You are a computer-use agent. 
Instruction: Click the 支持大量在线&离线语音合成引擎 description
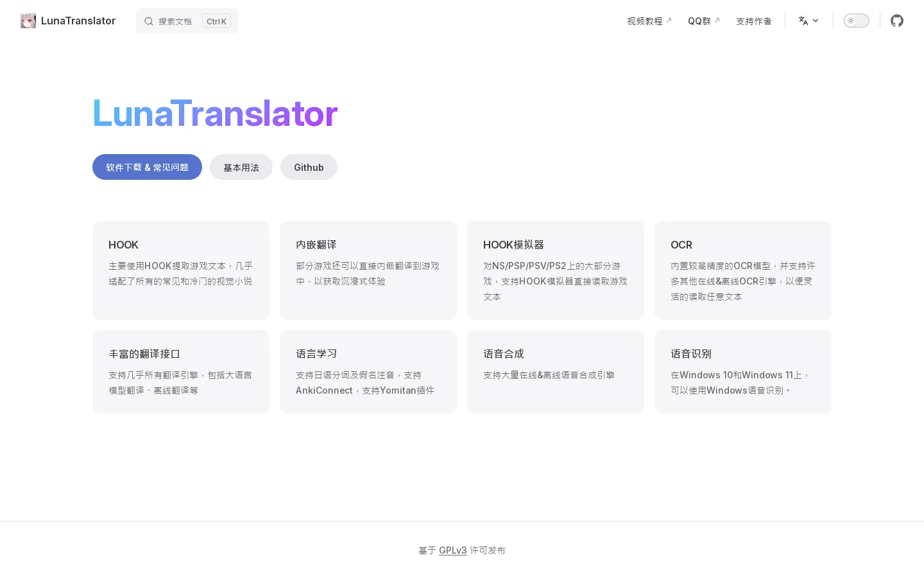click(x=549, y=375)
